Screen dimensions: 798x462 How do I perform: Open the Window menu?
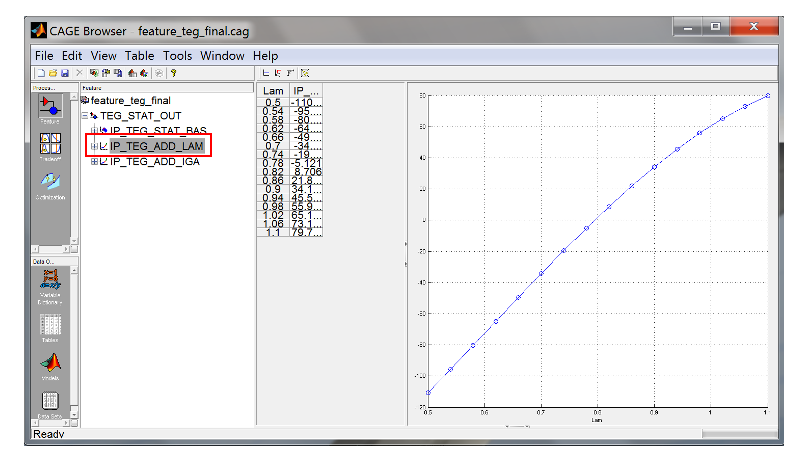point(222,56)
